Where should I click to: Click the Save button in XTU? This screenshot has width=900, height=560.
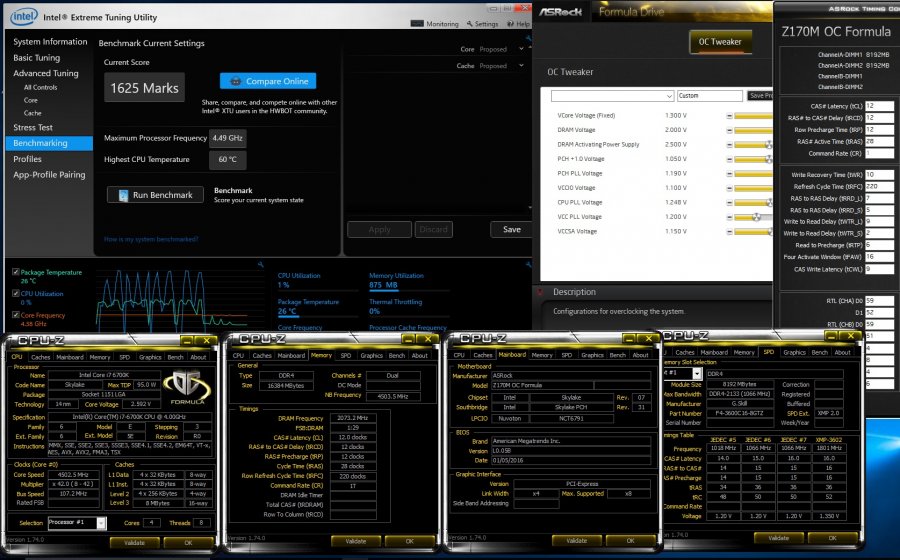pos(511,230)
